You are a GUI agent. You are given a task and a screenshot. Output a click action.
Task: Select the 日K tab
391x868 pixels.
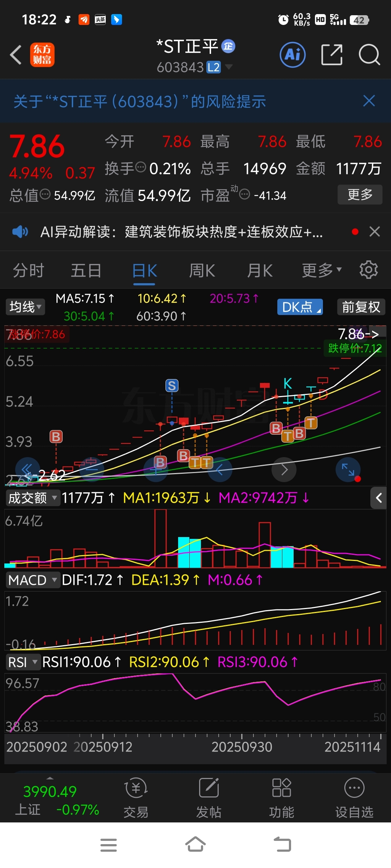click(144, 271)
